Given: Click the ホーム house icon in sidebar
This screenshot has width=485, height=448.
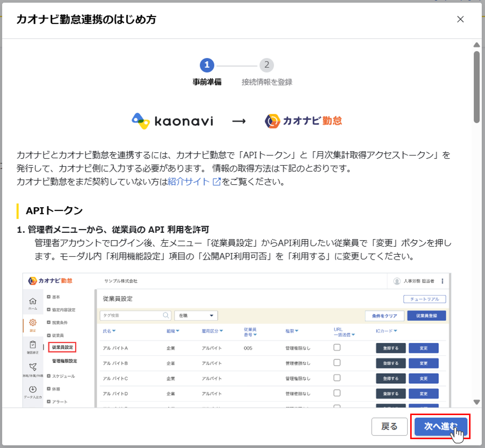Looking at the screenshot, I should [x=33, y=301].
